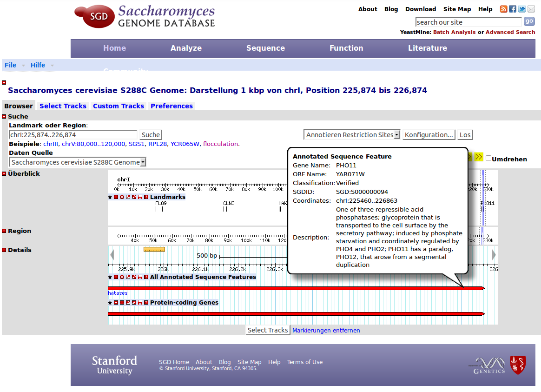Collapse the Details section
This screenshot has width=541, height=392.
(x=4, y=250)
